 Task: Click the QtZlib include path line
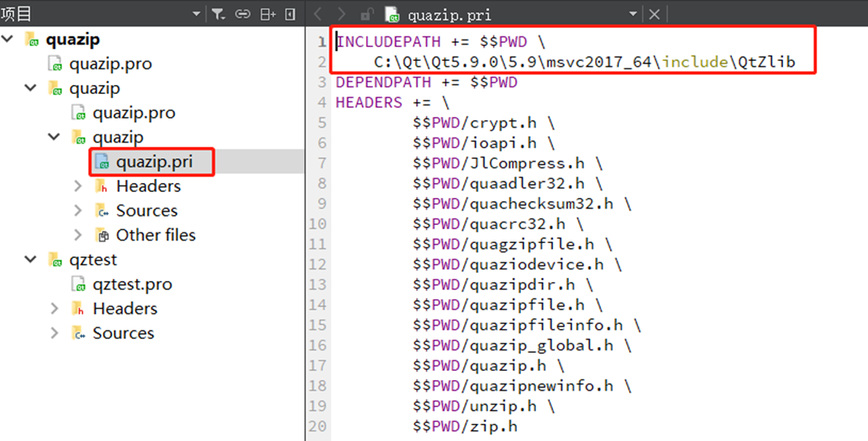[x=584, y=62]
